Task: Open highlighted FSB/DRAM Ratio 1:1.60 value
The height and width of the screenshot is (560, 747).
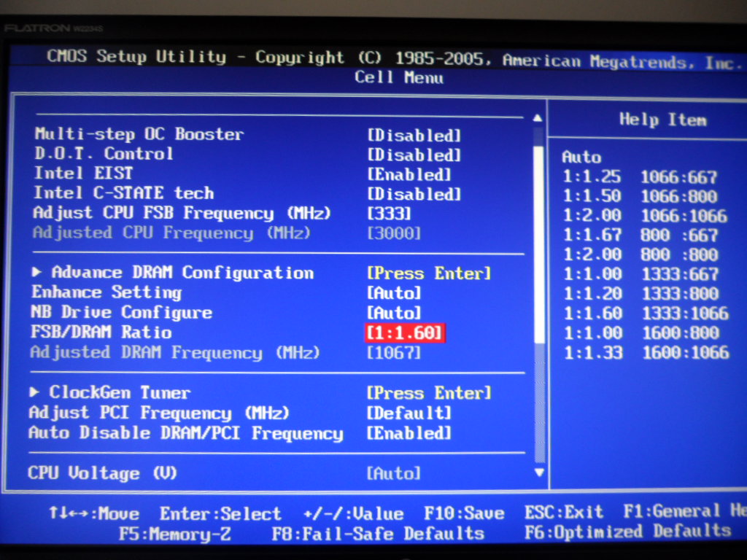Action: [405, 332]
